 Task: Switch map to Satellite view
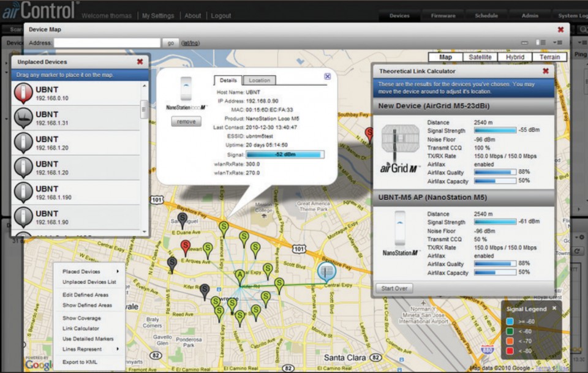coord(480,57)
